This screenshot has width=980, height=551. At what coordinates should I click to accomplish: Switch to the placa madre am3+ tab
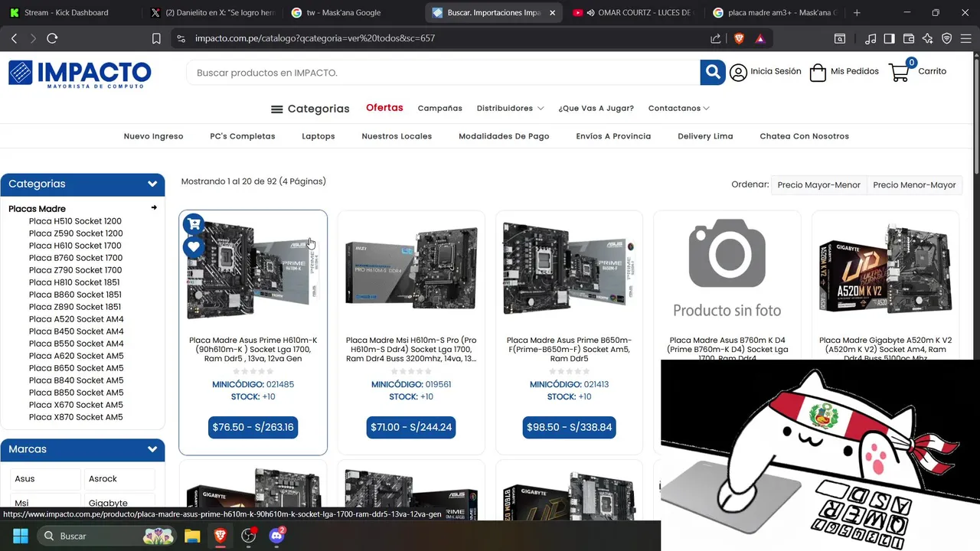[775, 12]
